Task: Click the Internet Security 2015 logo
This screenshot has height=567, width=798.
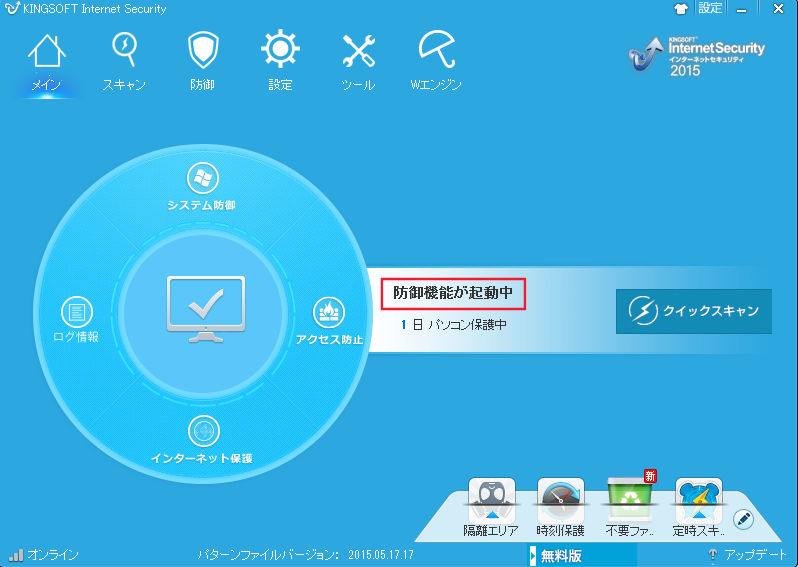Action: point(696,56)
